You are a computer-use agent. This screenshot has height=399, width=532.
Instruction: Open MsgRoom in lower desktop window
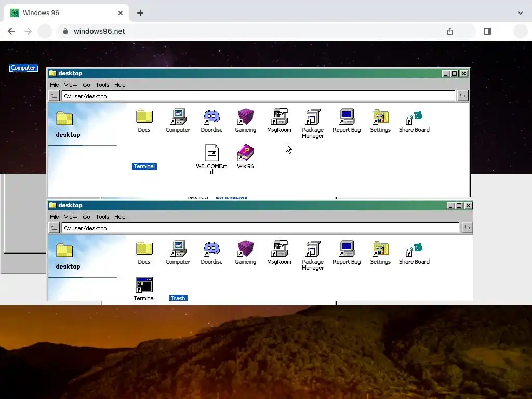point(279,252)
